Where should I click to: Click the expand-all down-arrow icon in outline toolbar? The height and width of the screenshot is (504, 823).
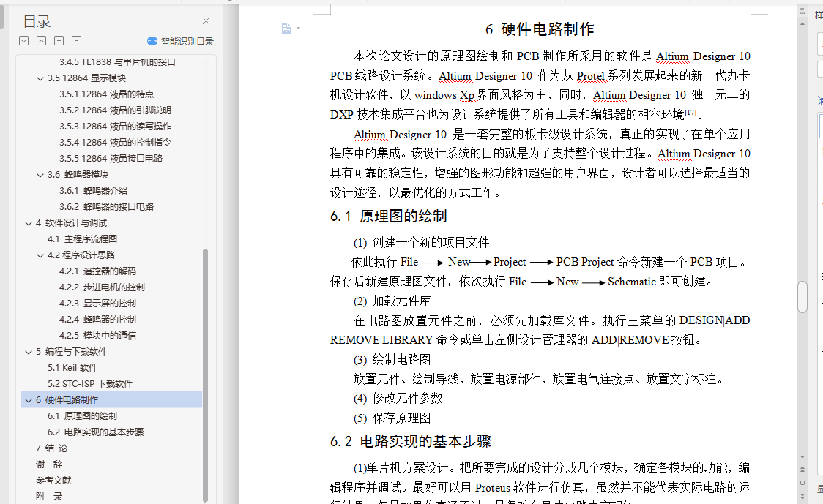(23, 40)
